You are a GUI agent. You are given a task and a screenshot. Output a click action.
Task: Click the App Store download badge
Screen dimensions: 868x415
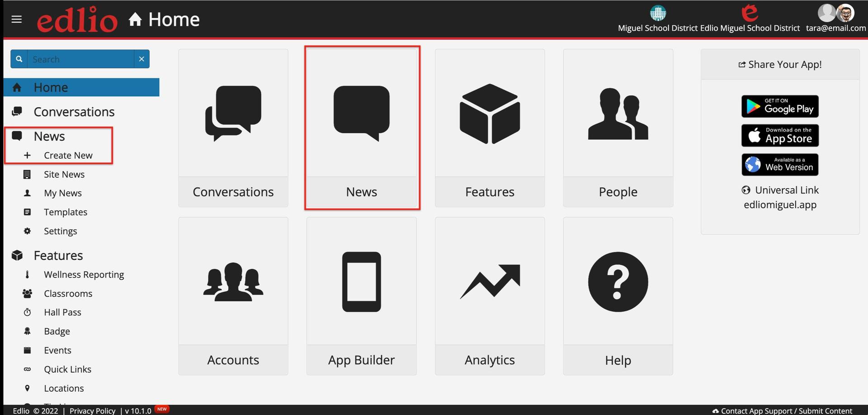[x=780, y=135]
